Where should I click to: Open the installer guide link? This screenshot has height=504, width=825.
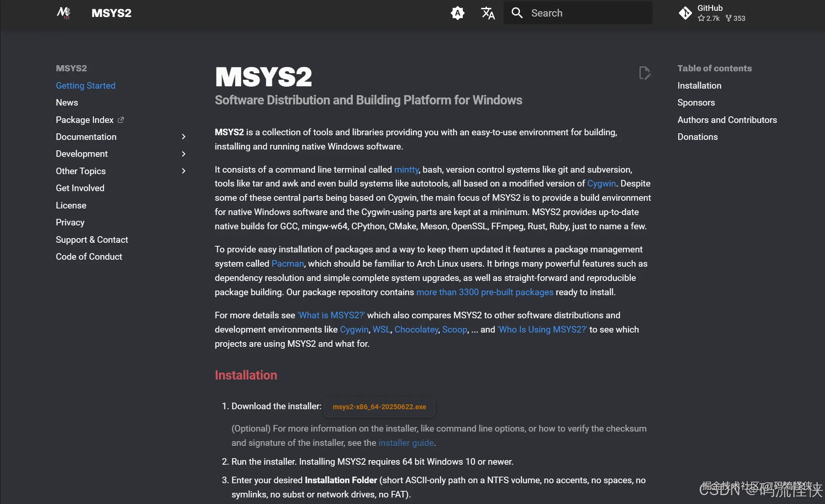[x=406, y=443]
